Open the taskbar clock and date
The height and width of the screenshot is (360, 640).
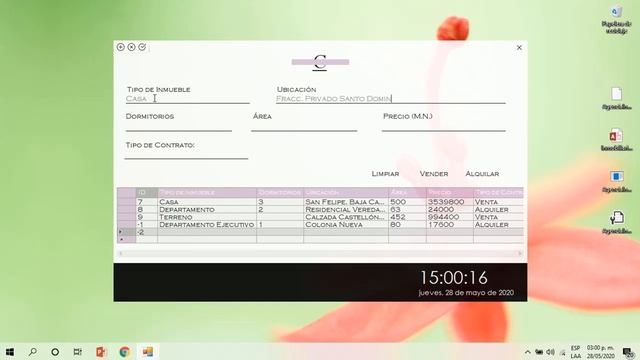[600, 352]
